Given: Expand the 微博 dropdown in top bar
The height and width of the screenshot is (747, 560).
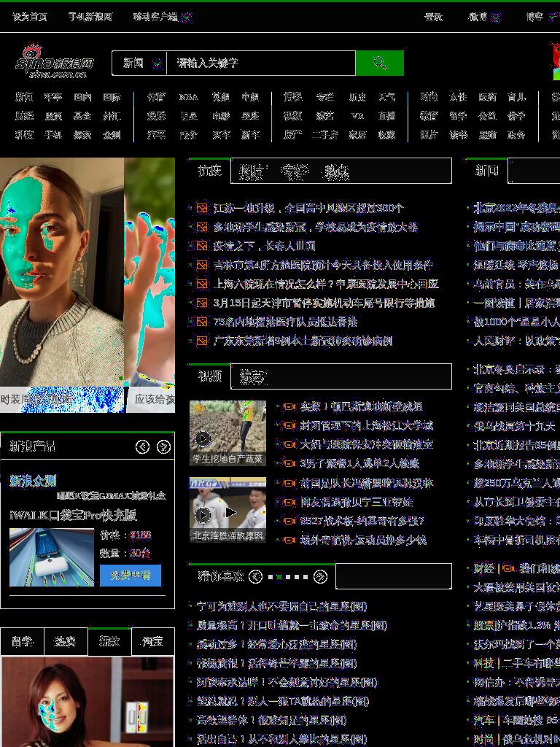Looking at the screenshot, I should coord(496,18).
